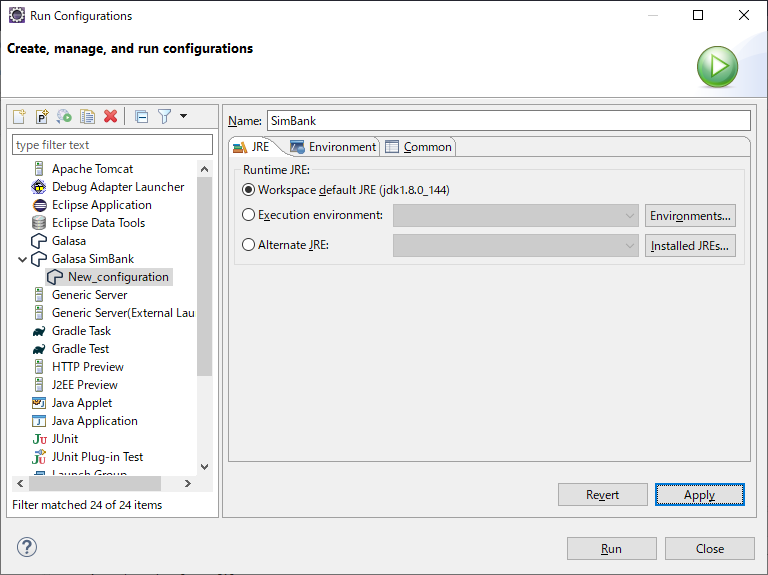Select the Eclipse Application tree item label

point(102,205)
